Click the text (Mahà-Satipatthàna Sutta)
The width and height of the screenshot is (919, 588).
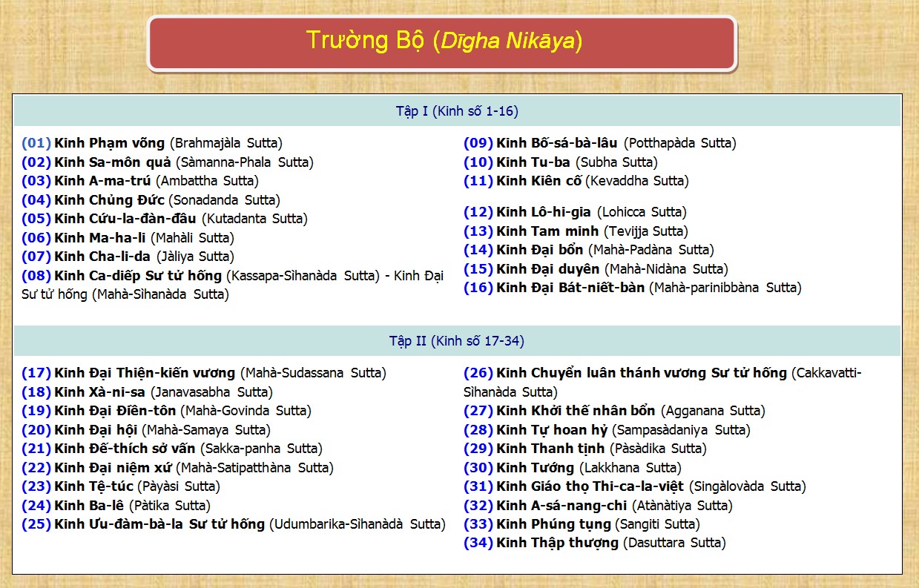pos(254,467)
